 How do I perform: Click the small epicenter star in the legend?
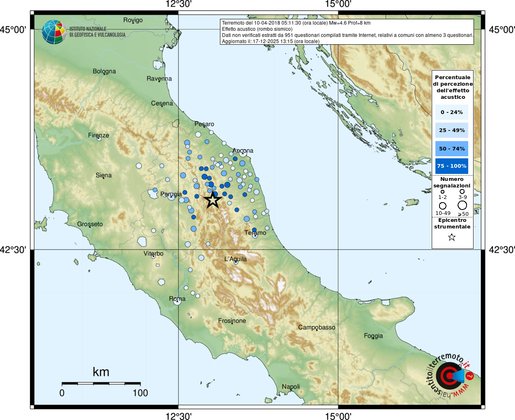[452, 237]
